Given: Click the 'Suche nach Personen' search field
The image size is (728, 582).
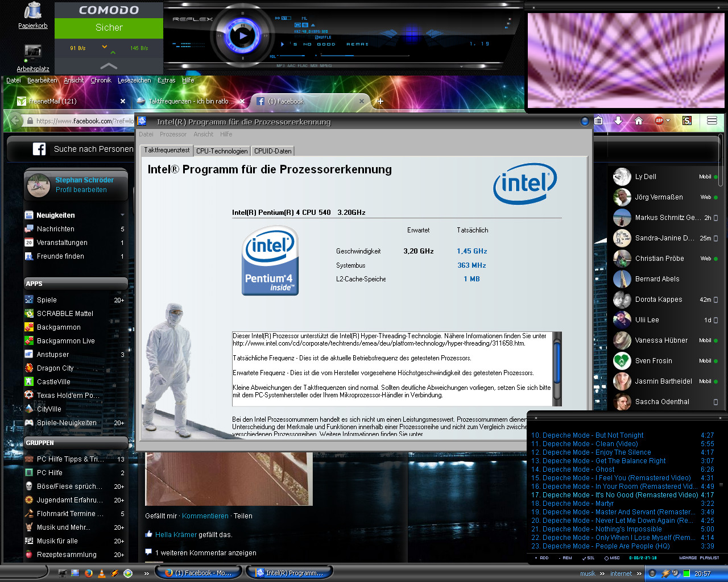Looking at the screenshot, I should 93,149.
